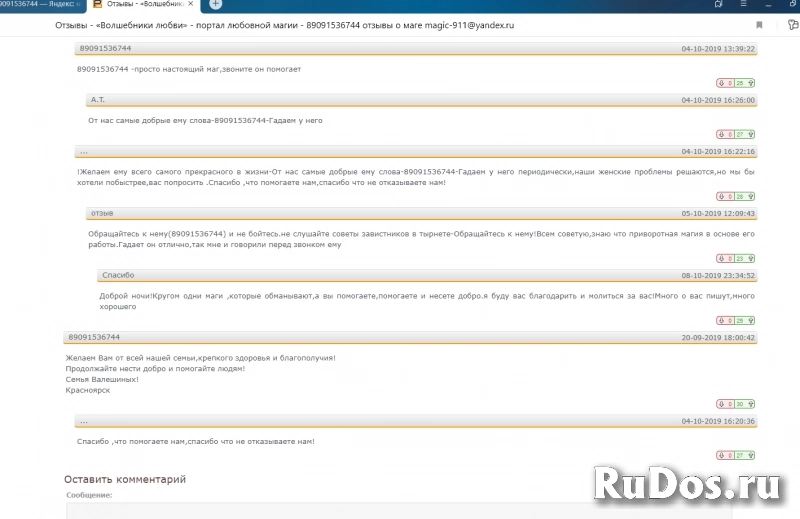
Task: Upvote the comment titled "Спасибо"
Action: pyautogui.click(x=751, y=320)
